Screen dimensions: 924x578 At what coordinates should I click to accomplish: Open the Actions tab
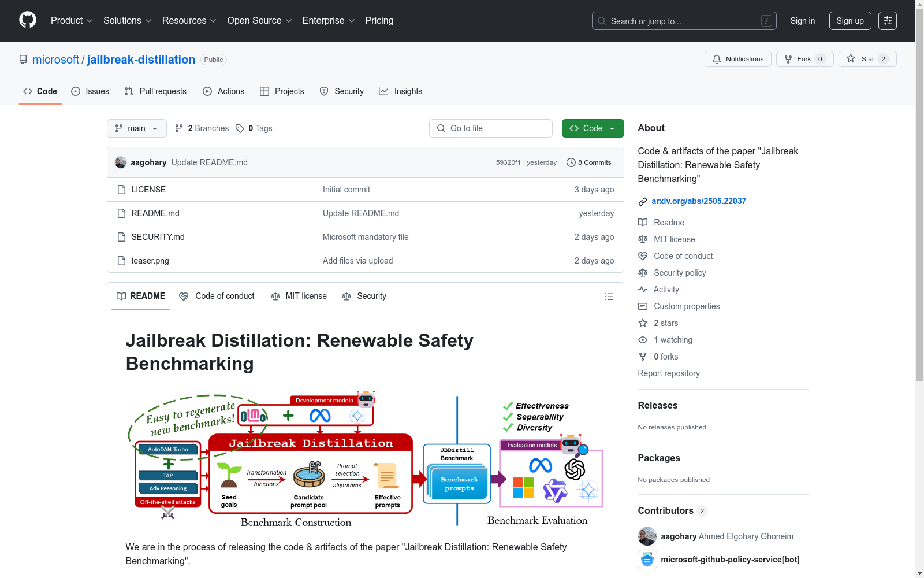coord(223,91)
